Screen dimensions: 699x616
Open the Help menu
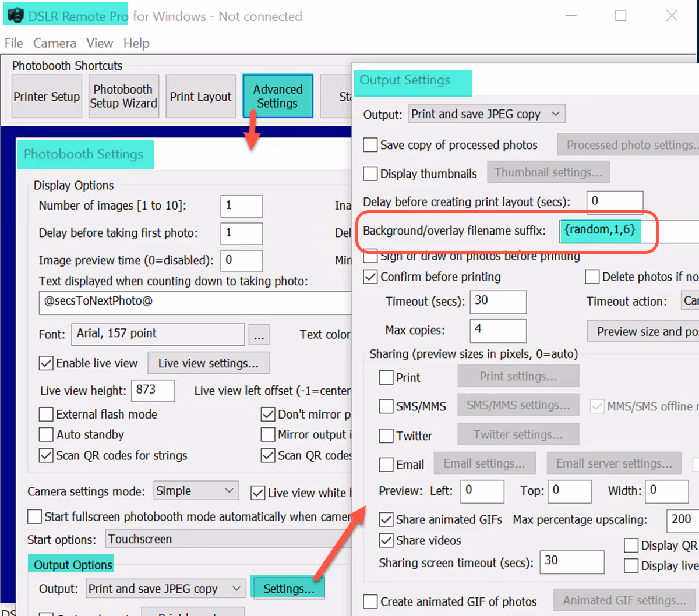point(136,43)
